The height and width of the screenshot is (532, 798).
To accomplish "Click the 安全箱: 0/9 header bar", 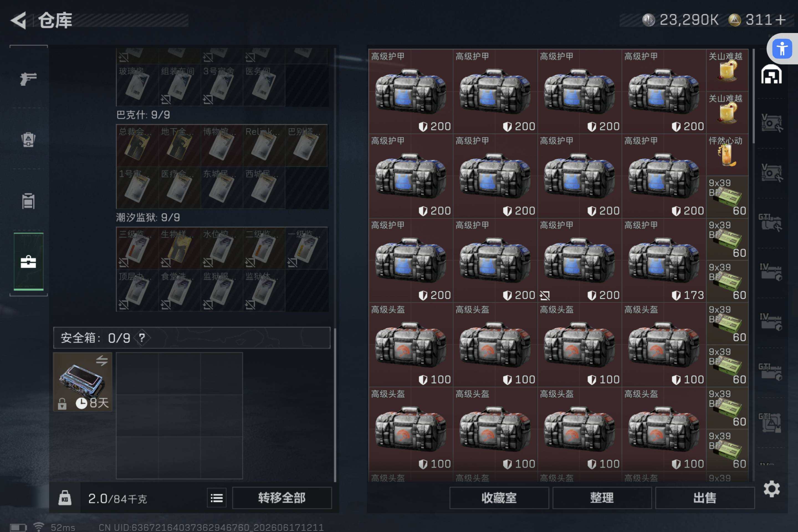I will tap(192, 337).
